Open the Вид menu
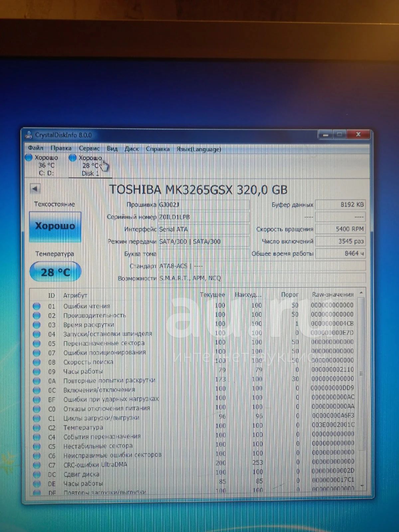 pos(112,149)
